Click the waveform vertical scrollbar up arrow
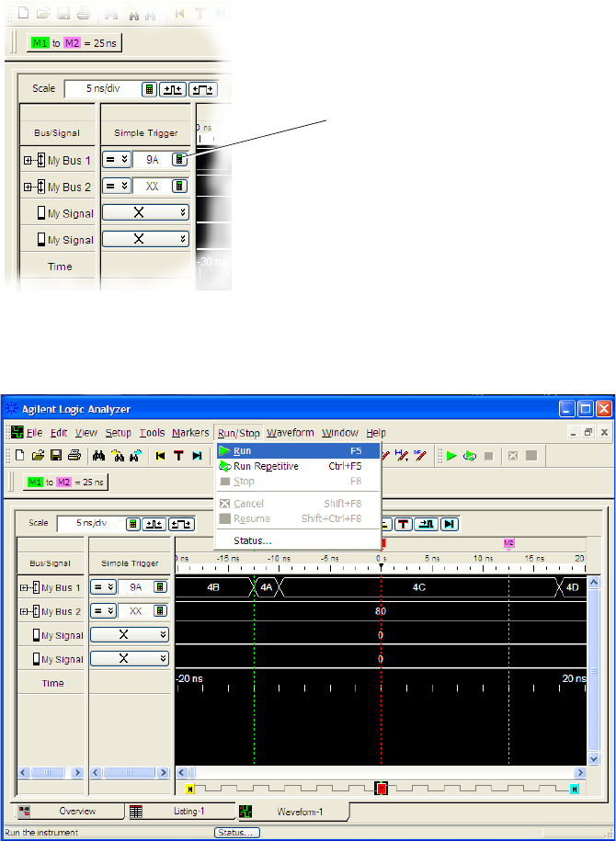This screenshot has height=841, width=616. (593, 582)
